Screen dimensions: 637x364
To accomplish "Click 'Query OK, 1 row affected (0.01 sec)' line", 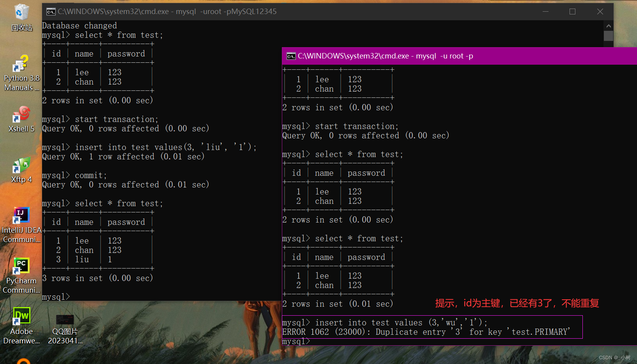I will (123, 157).
